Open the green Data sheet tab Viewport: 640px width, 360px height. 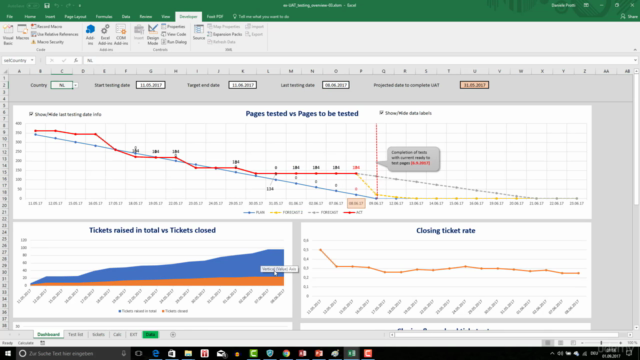click(x=150, y=335)
